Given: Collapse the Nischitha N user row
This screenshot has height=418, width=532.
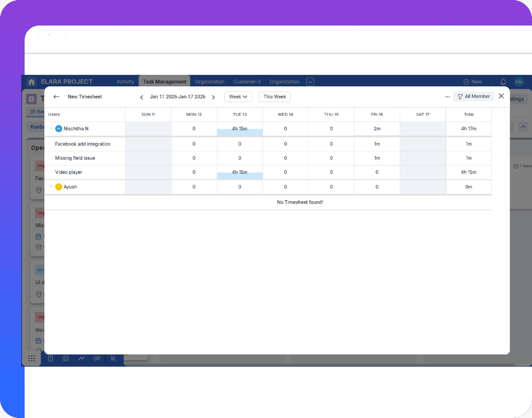Looking at the screenshot, I should click(51, 128).
